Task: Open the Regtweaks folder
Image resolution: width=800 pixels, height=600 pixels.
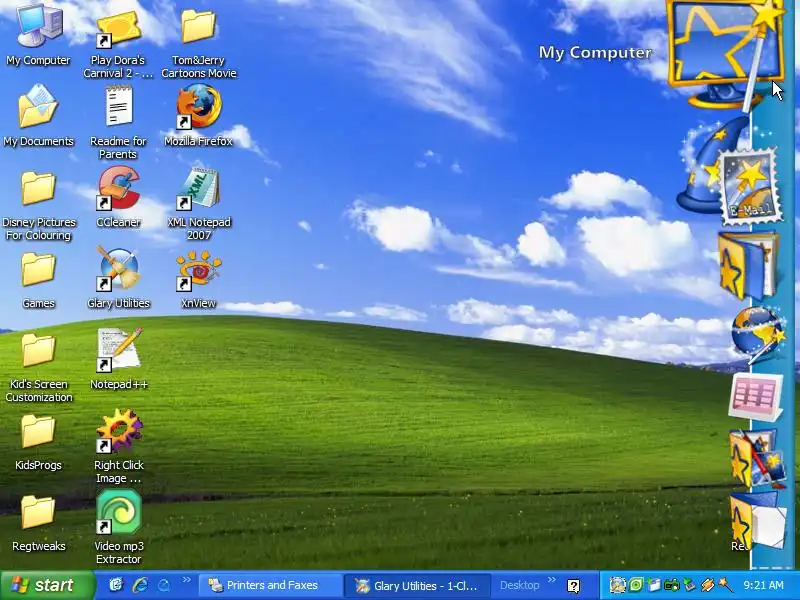Action: pos(38,523)
